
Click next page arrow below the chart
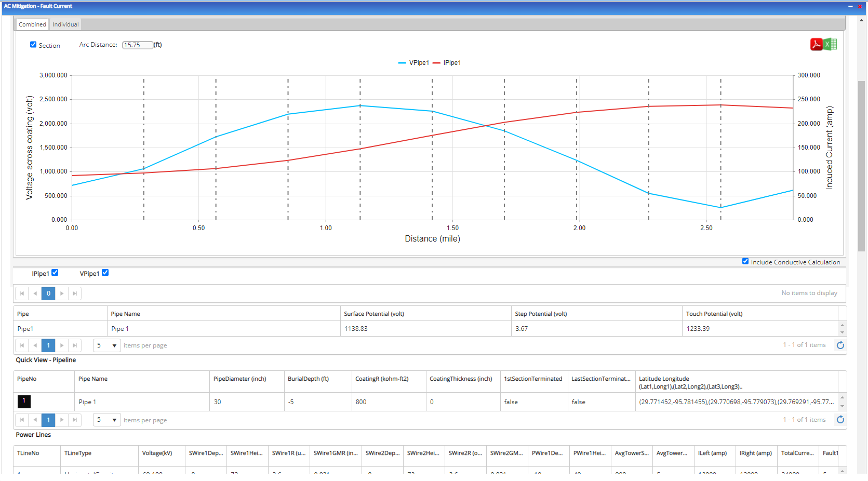61,293
